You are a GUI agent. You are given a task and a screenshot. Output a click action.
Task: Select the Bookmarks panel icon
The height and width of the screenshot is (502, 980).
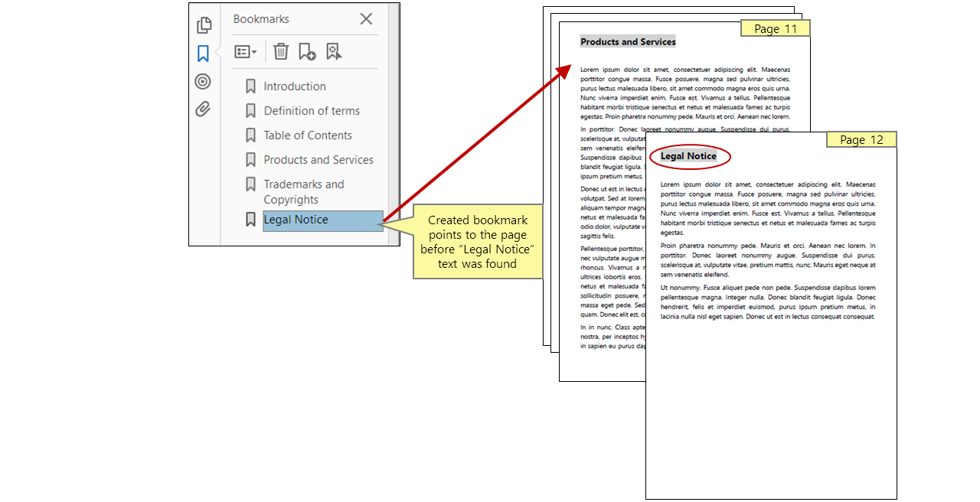[203, 52]
